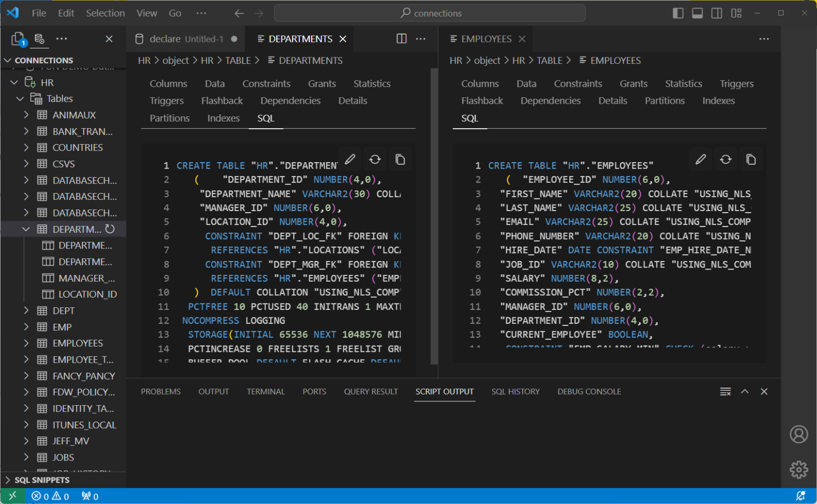Copy the DEPARTMENTS SQL using the copy icon
Screen dimensions: 817x504
click(400, 159)
